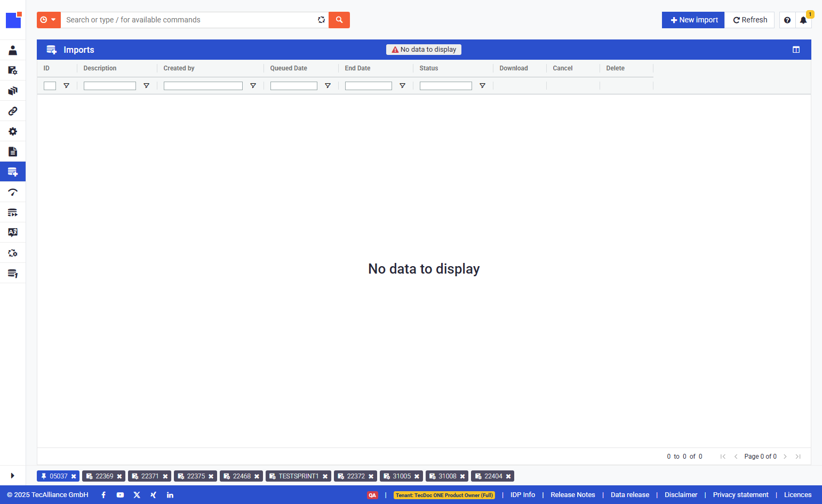Open the IDP Info link

point(522,495)
